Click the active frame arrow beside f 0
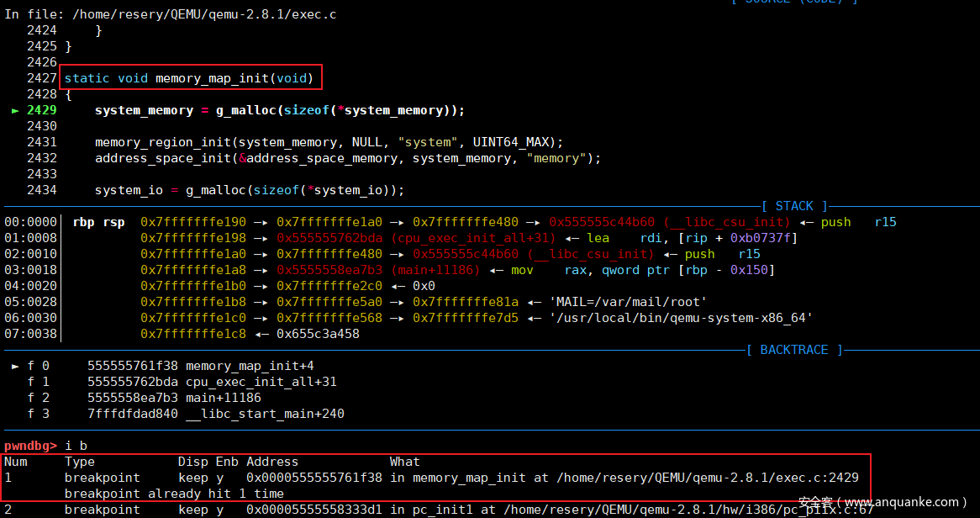The image size is (980, 518). pyautogui.click(x=15, y=366)
